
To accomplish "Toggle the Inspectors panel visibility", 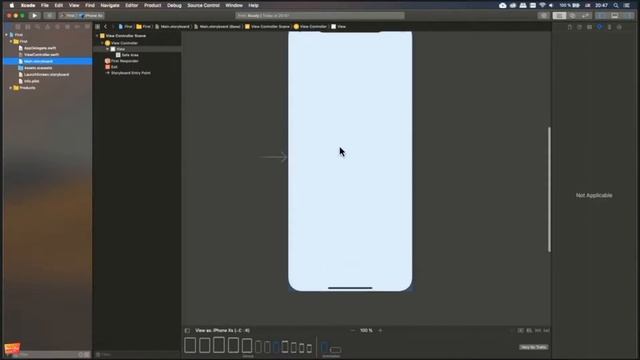I will tap(628, 16).
